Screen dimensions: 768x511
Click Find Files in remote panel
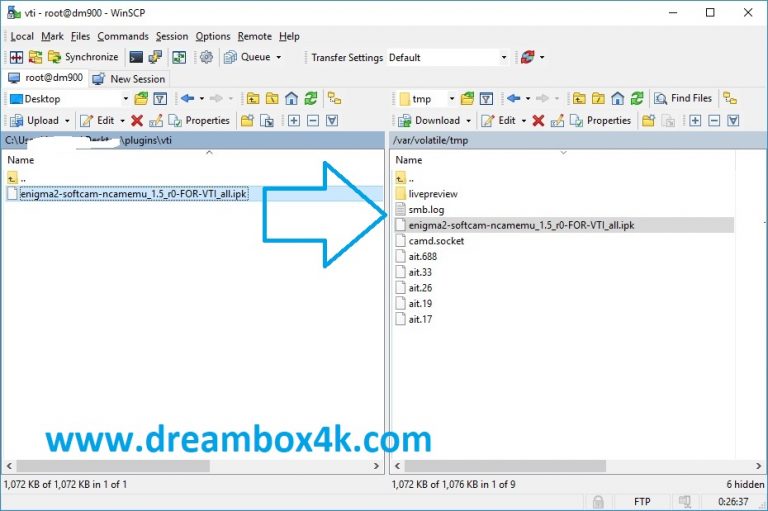pos(683,98)
